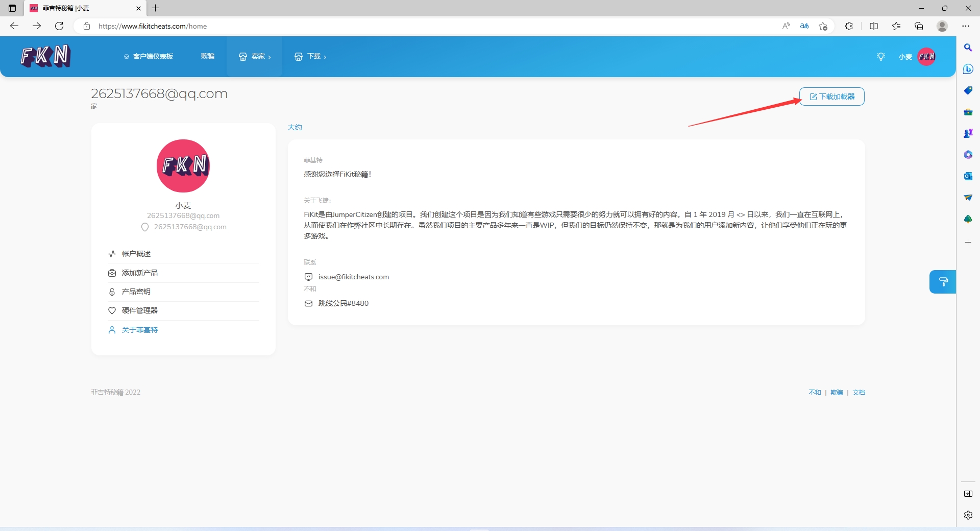Select 产品密钥 in the sidebar
The width and height of the screenshot is (980, 531).
(x=136, y=292)
